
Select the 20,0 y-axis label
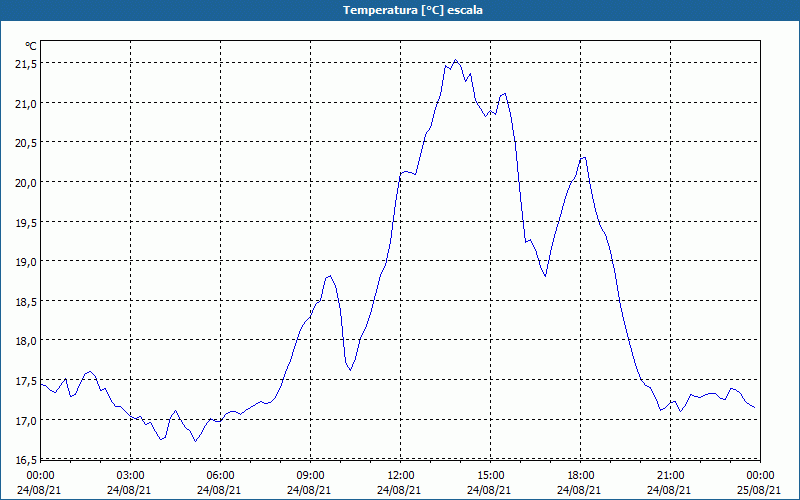[x=26, y=182]
